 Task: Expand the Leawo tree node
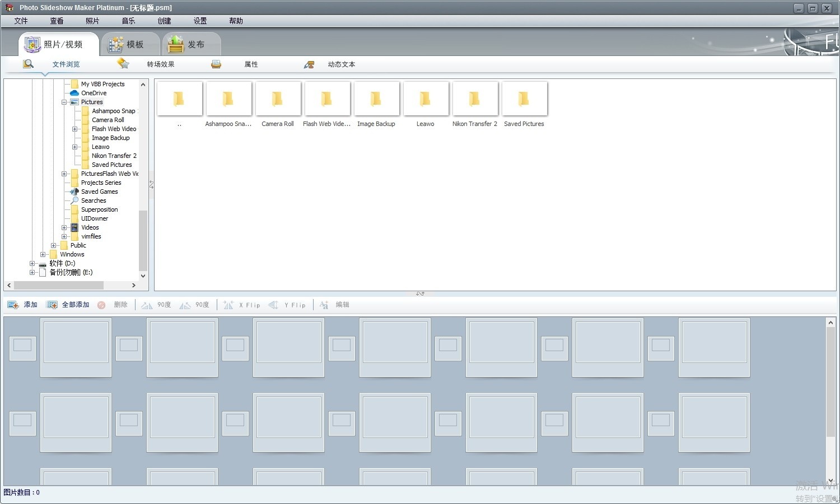tap(74, 147)
